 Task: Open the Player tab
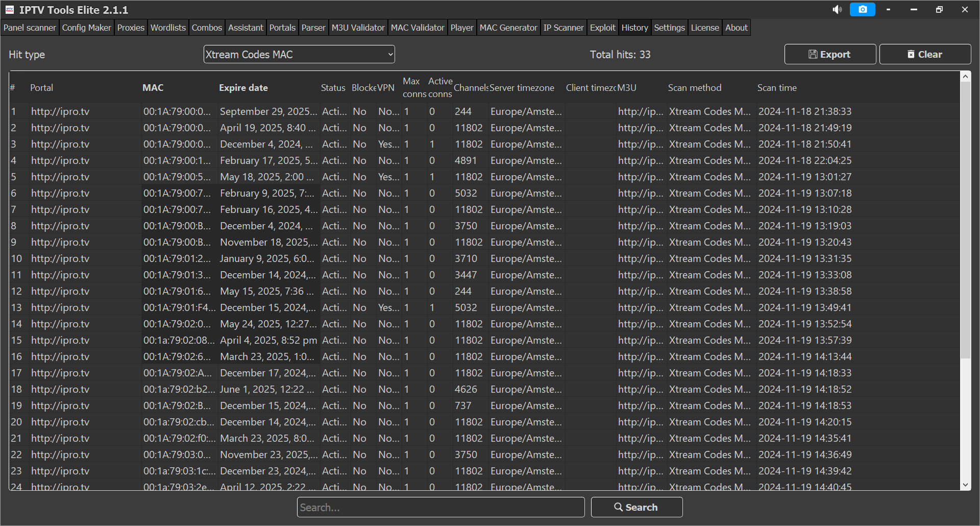point(462,28)
